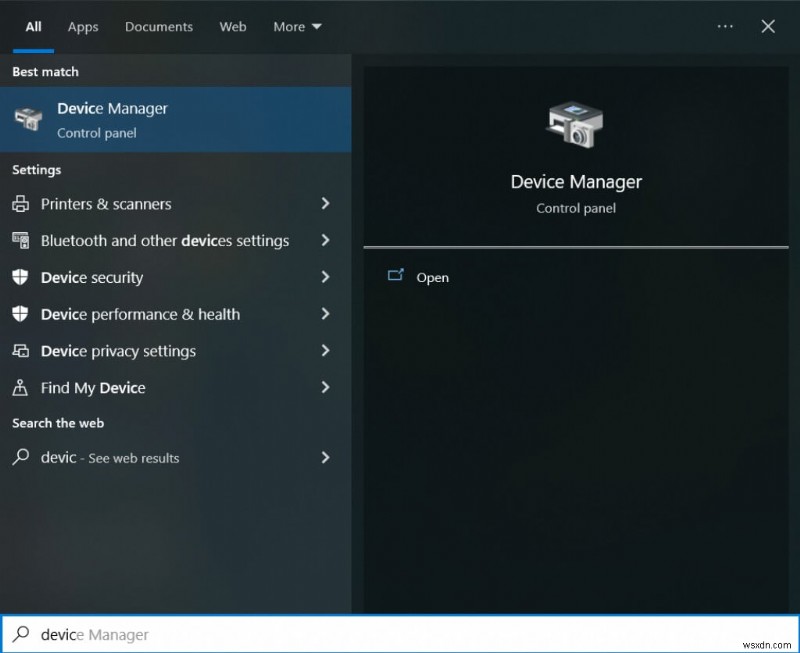Open the More filter dropdown
Screen dimensions: 800x653
click(297, 27)
